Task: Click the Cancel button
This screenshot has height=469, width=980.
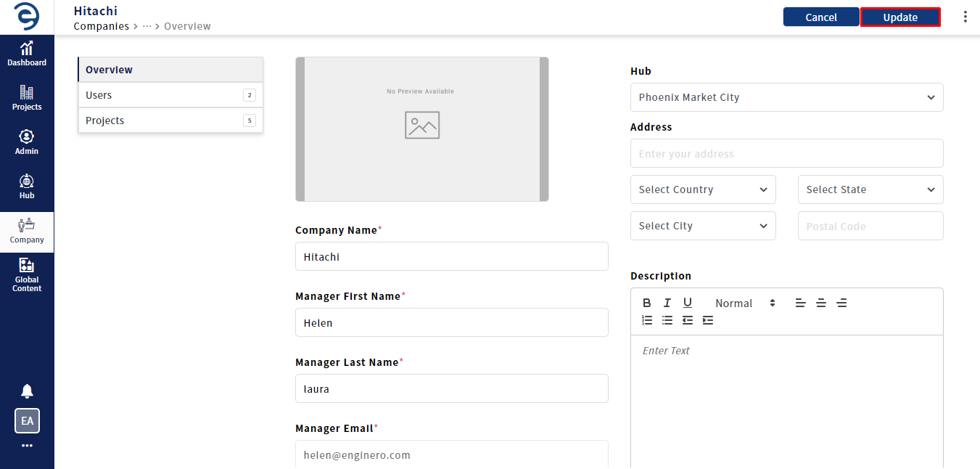Action: pyautogui.click(x=821, y=17)
